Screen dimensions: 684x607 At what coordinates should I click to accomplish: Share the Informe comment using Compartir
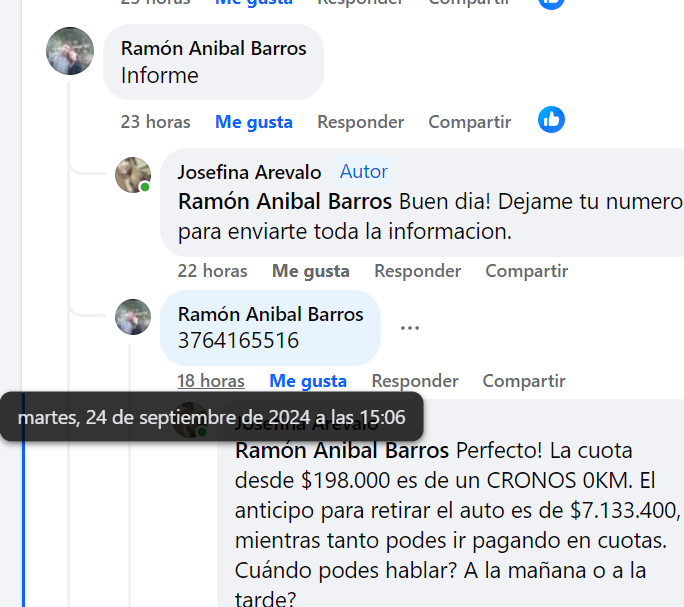pyautogui.click(x=469, y=122)
